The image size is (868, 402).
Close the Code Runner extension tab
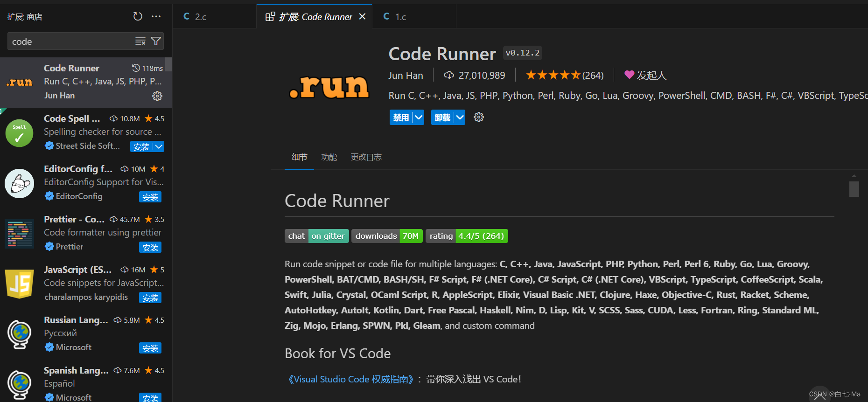coord(362,17)
